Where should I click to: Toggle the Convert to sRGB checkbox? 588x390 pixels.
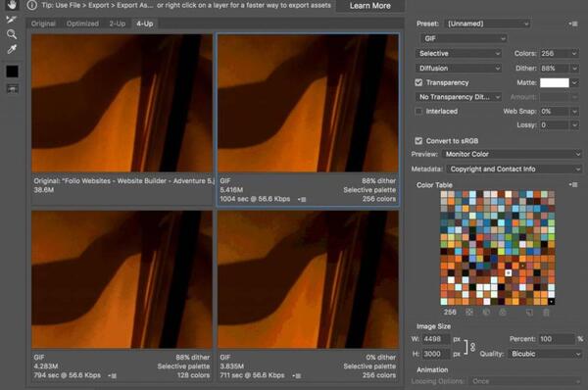[418, 141]
